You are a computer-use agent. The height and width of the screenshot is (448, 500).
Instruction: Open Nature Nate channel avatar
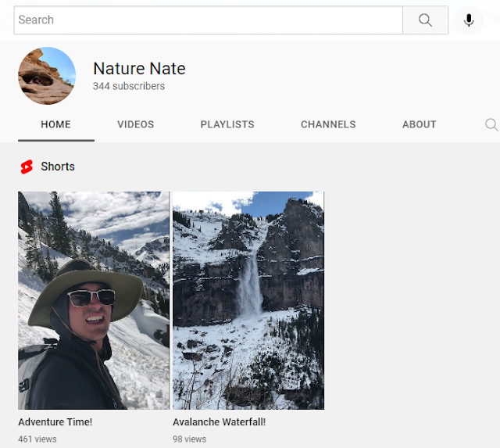pyautogui.click(x=47, y=76)
